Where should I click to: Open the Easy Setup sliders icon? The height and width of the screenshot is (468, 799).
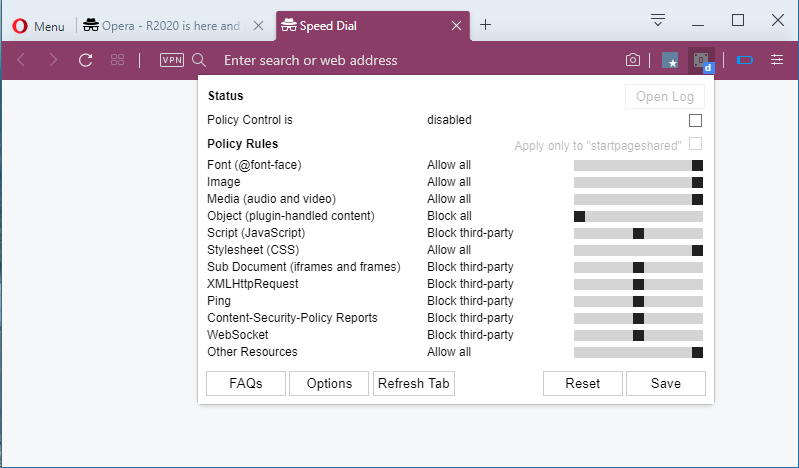777,60
